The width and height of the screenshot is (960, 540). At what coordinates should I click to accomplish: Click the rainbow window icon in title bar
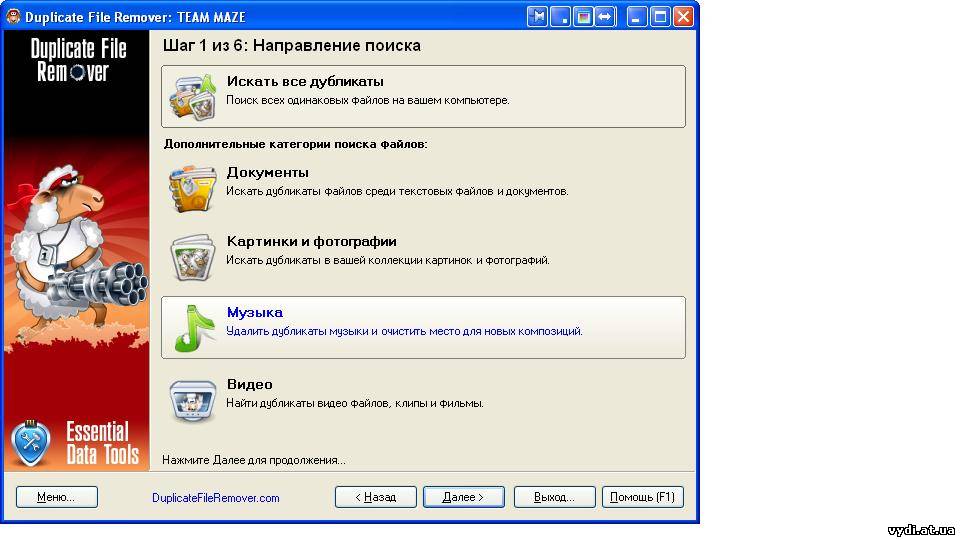pyautogui.click(x=583, y=17)
